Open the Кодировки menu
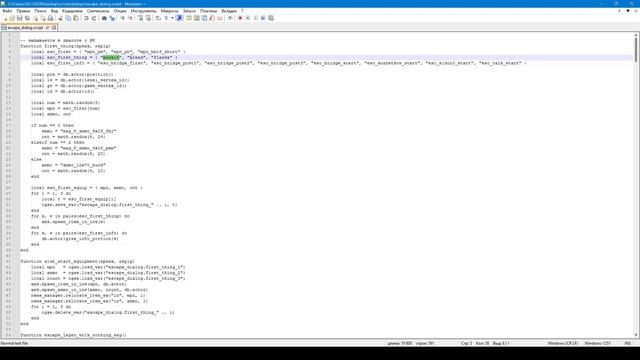Screen dimensions: 640x360 click(x=72, y=11)
